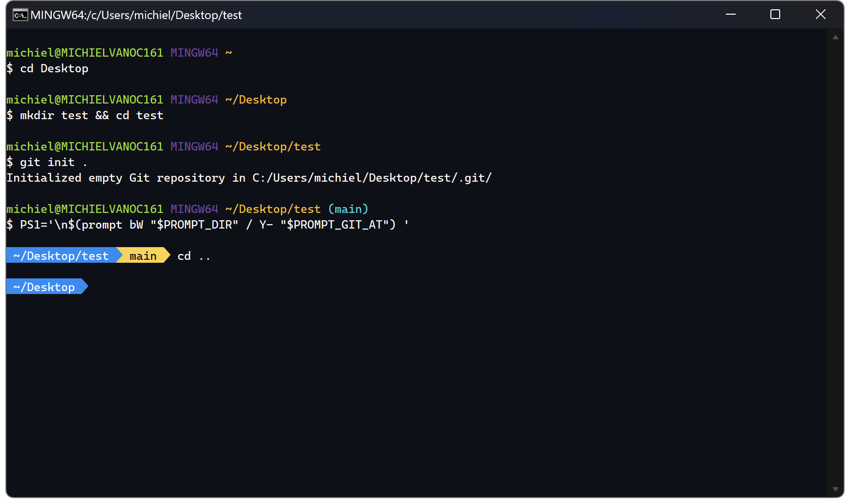The height and width of the screenshot is (504, 850).
Task: Click the 'cd ..' command text
Action: [x=194, y=256]
